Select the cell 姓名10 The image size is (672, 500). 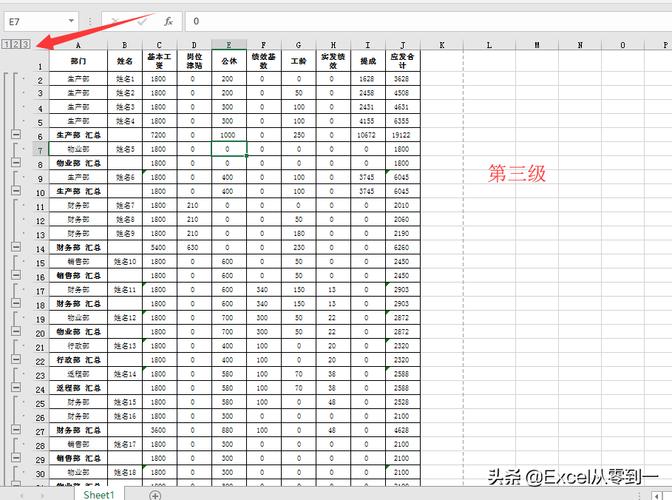click(x=125, y=261)
